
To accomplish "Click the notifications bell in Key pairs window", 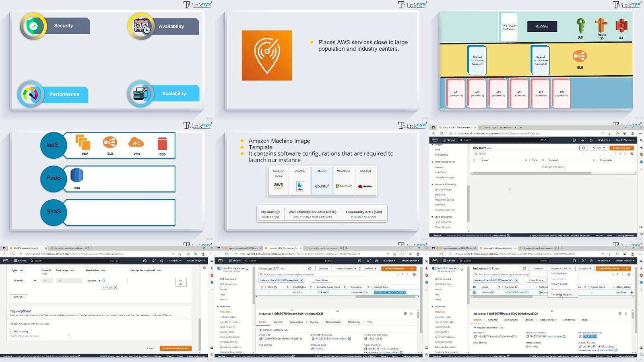I will pyautogui.click(x=582, y=140).
